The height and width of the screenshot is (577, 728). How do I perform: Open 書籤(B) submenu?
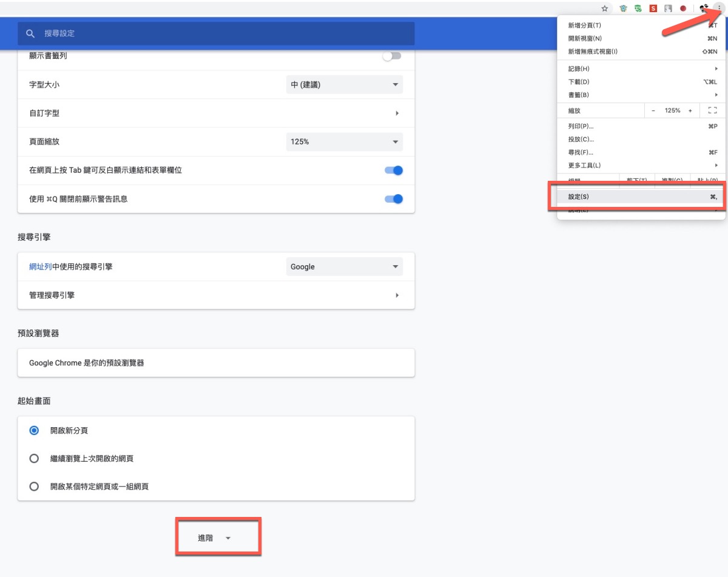click(641, 95)
